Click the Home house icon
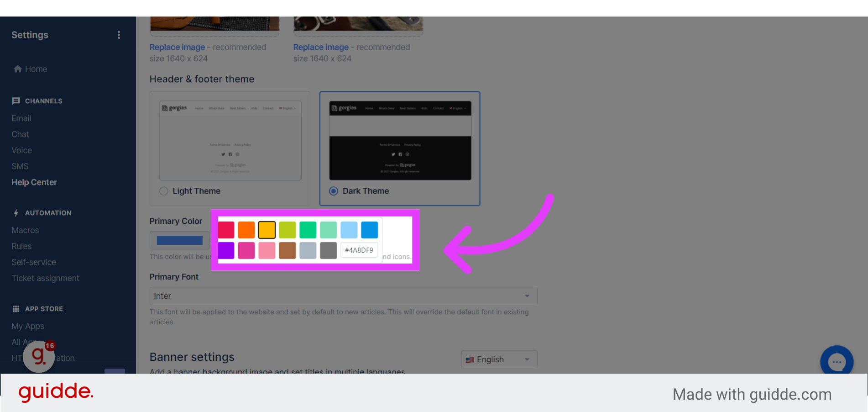868x412 pixels. click(18, 69)
